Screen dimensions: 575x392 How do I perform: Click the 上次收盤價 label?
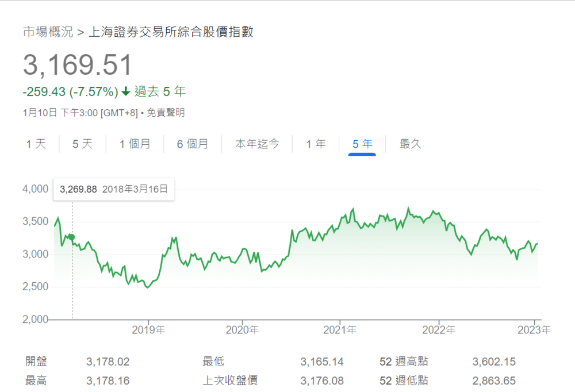[x=231, y=381]
